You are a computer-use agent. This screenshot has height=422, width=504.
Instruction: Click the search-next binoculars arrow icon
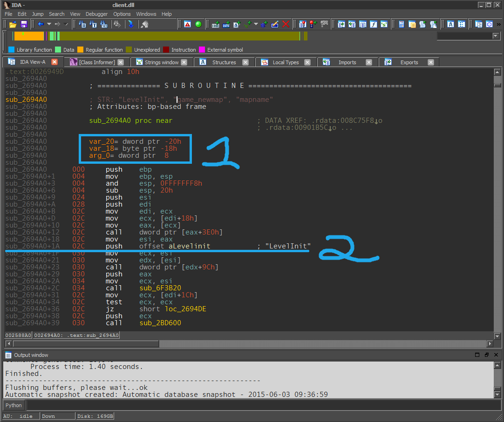[117, 24]
